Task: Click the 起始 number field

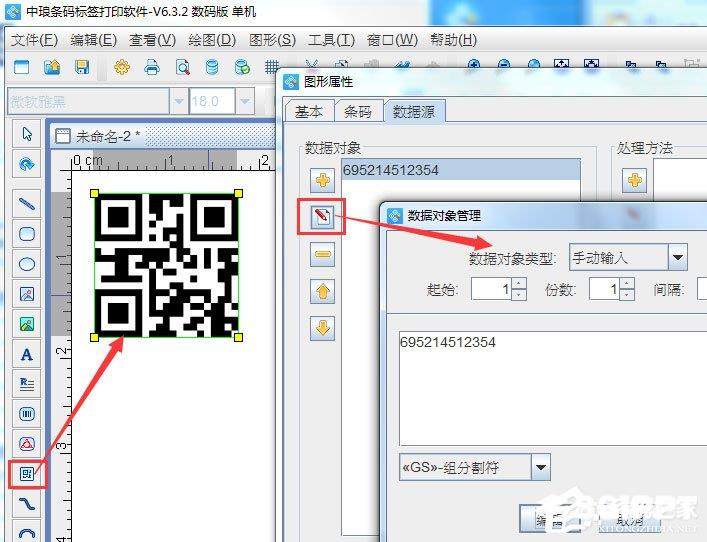Action: point(492,289)
